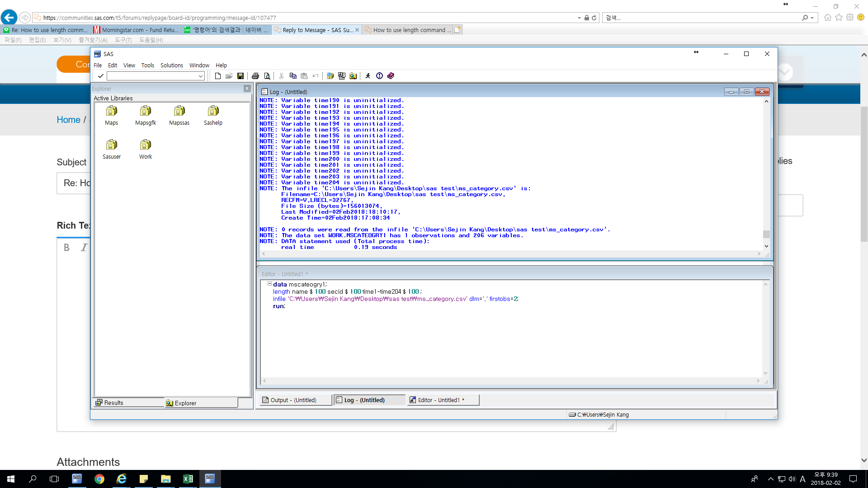This screenshot has width=868, height=488.
Task: Expand the command box dropdown arrow
Action: click(x=201, y=76)
